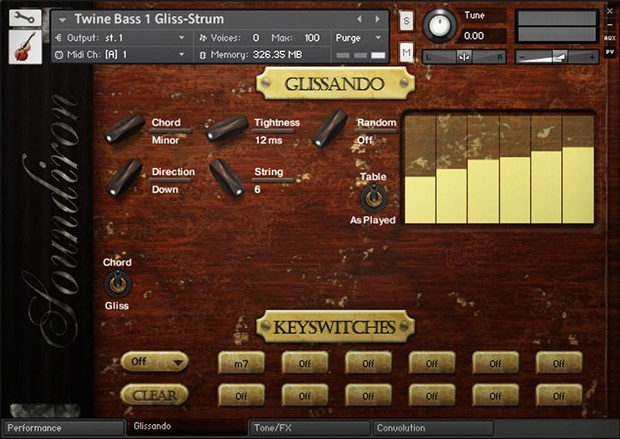620x439 pixels.
Task: Click the String count knob
Action: 227,178
